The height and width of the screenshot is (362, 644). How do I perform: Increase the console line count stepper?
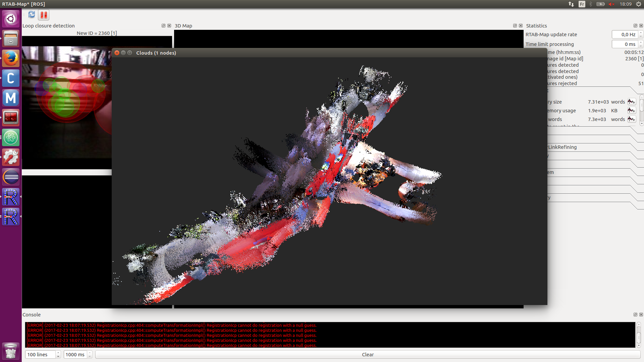tap(58, 353)
